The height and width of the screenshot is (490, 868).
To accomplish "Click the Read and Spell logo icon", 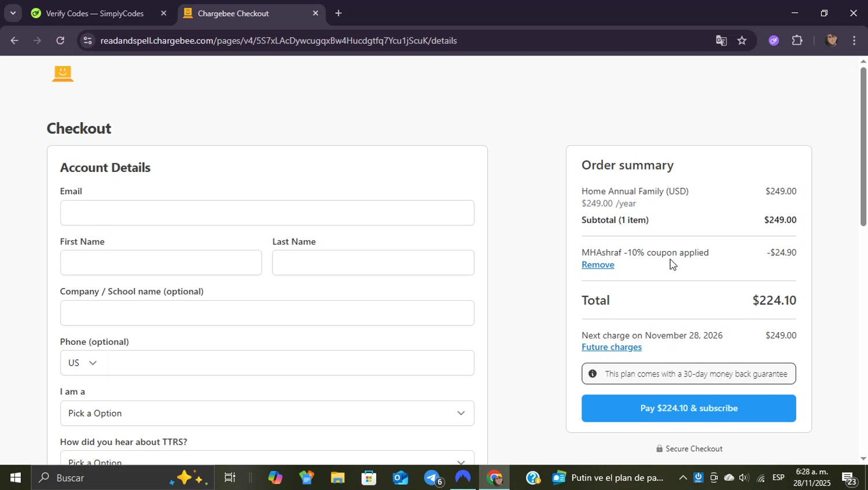I will click(x=62, y=73).
